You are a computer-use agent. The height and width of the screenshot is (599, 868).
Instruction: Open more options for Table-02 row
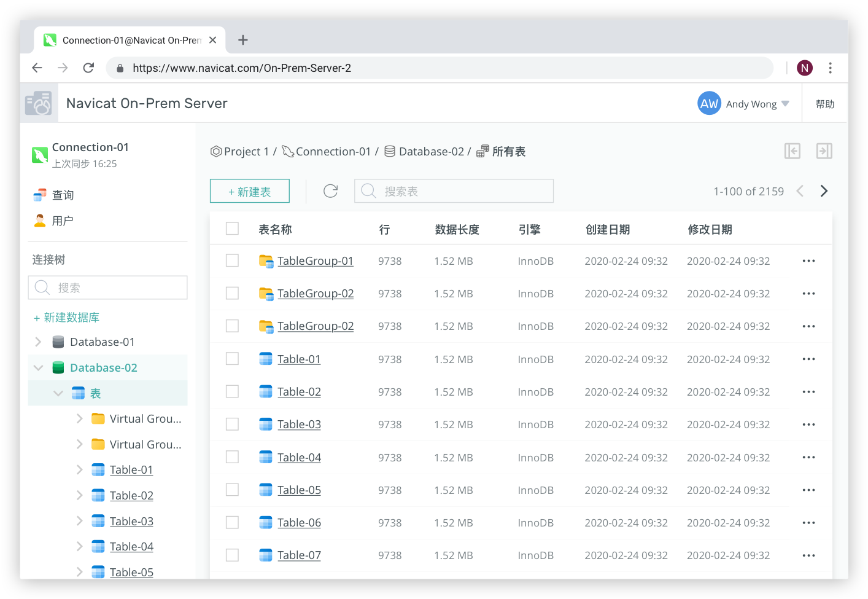(808, 391)
